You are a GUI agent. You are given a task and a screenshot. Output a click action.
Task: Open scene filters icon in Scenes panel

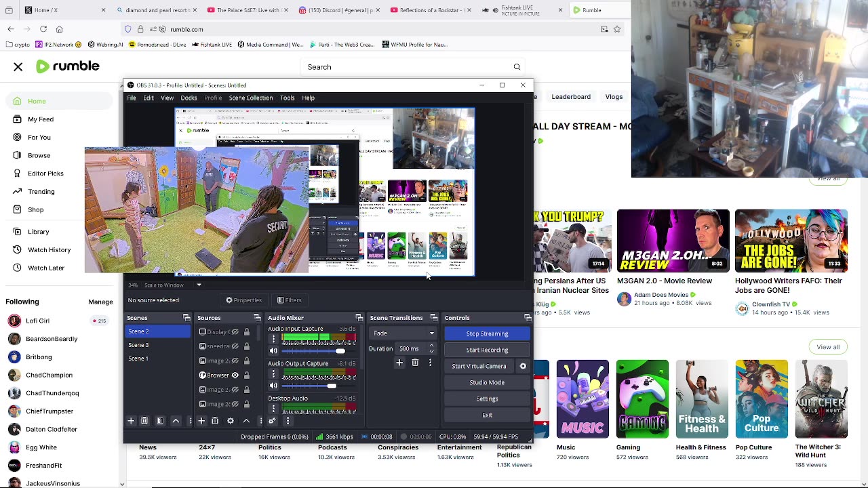pyautogui.click(x=160, y=421)
